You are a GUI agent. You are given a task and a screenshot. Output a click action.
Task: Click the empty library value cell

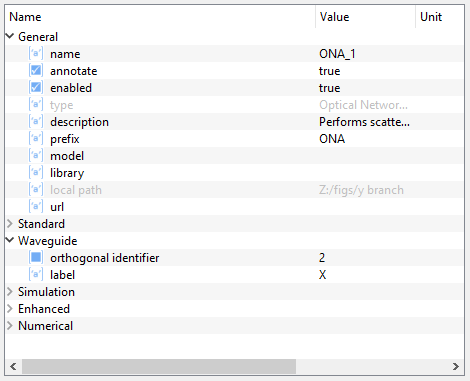366,173
